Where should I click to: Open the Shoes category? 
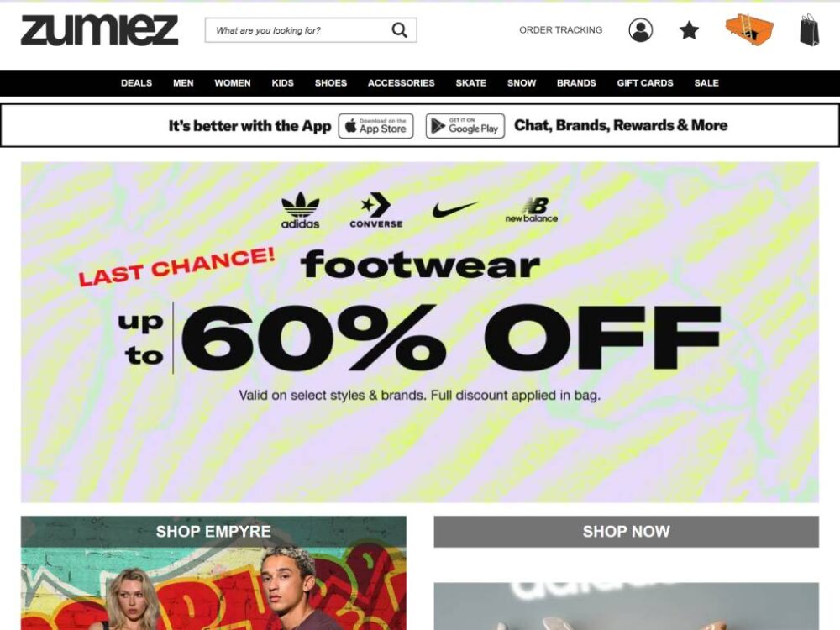(330, 83)
